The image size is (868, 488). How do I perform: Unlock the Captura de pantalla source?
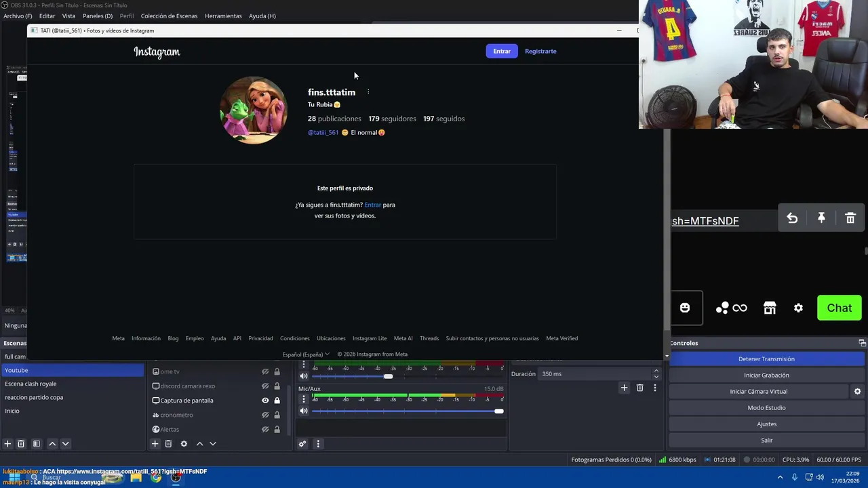[277, 401]
